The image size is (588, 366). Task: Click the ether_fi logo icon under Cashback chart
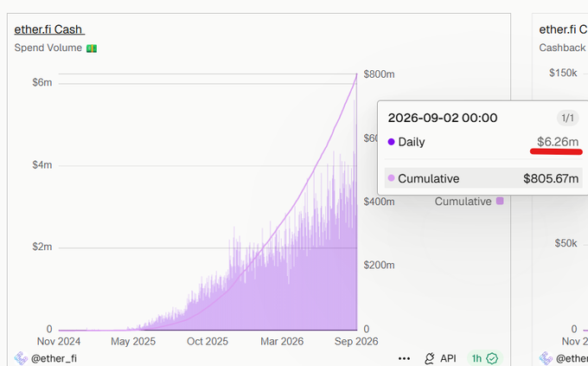coord(546,358)
